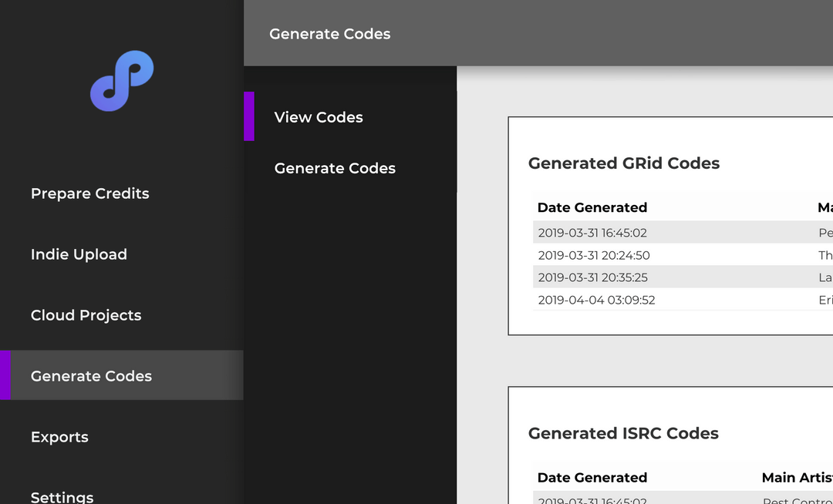Open Cloud Projects from the sidebar
Image resolution: width=833 pixels, height=504 pixels.
[x=86, y=315]
